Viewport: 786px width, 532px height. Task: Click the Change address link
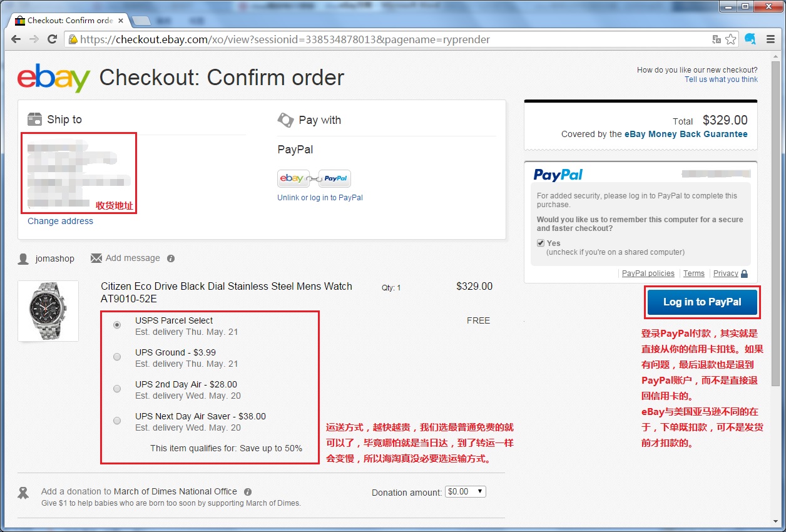(60, 221)
